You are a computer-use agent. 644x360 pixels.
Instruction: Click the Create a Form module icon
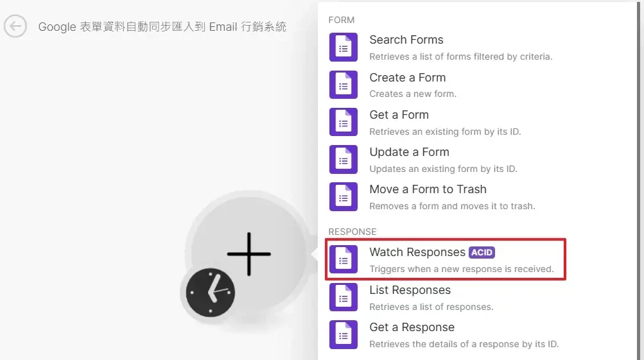344,85
